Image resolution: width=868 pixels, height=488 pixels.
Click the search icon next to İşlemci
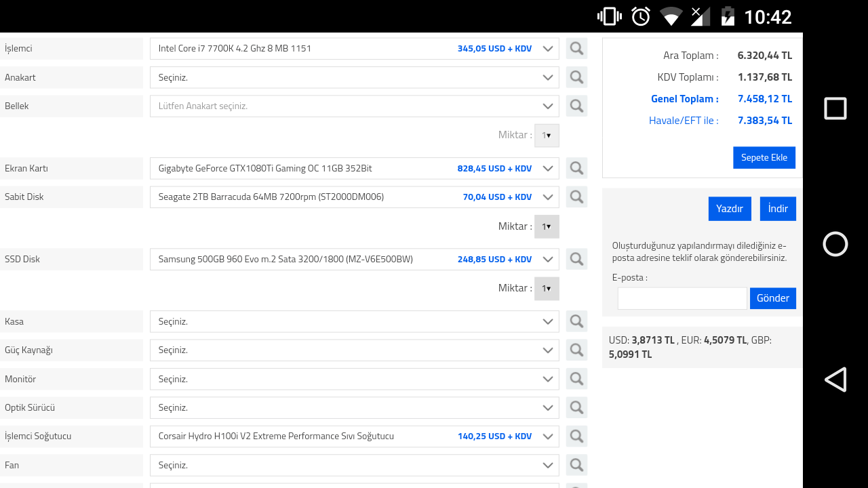(x=576, y=48)
